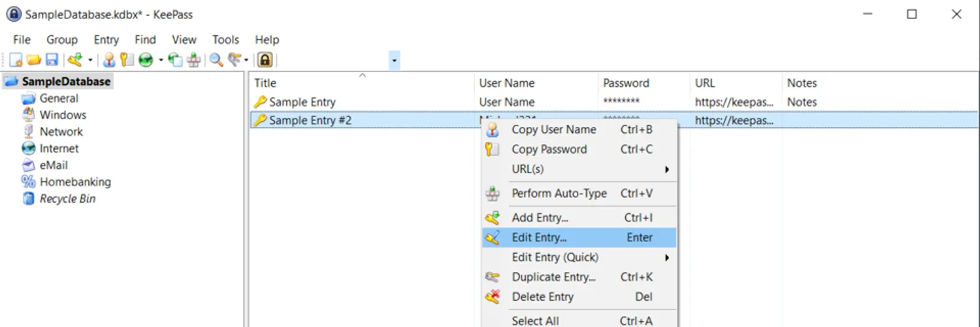Viewport: 980px width, 327px height.
Task: Choose Duplicate Entry... in context menu
Action: [580, 277]
